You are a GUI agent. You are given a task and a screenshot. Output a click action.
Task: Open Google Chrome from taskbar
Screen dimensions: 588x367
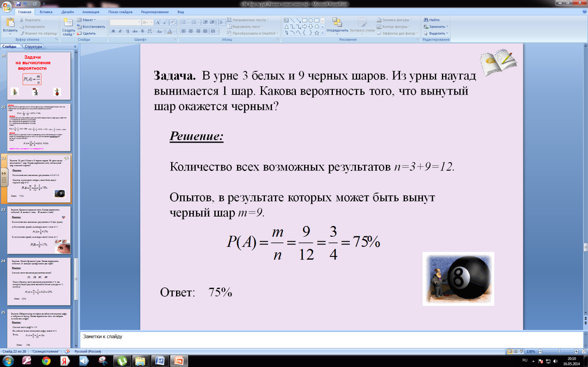[46, 361]
